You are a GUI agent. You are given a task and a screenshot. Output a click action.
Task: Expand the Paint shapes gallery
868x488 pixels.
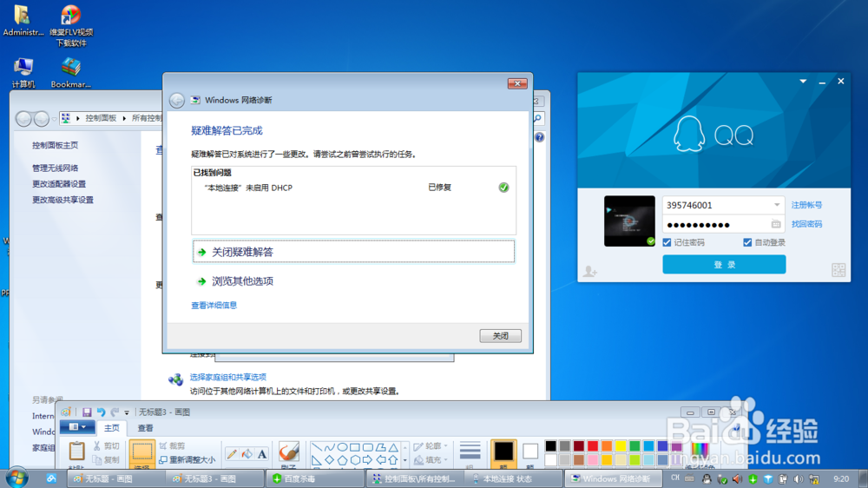tap(404, 460)
